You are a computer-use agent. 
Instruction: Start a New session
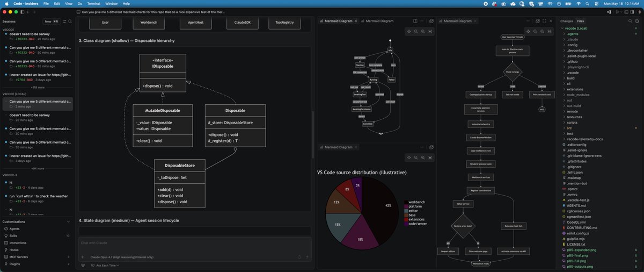click(x=52, y=22)
